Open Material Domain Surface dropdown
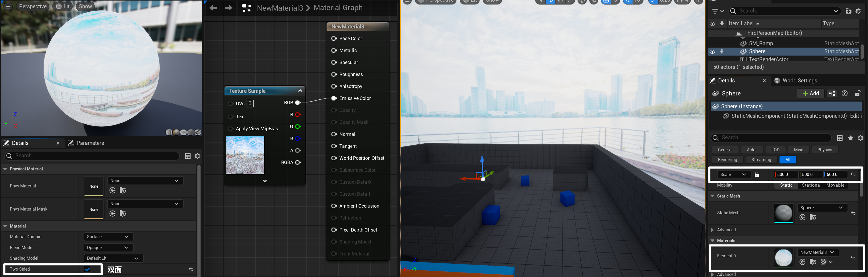This screenshot has width=868, height=277. click(x=108, y=237)
